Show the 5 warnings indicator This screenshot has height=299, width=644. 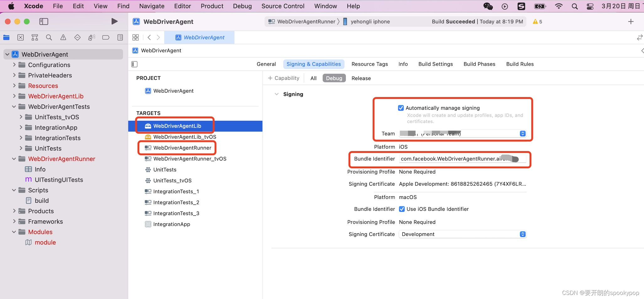pos(537,22)
